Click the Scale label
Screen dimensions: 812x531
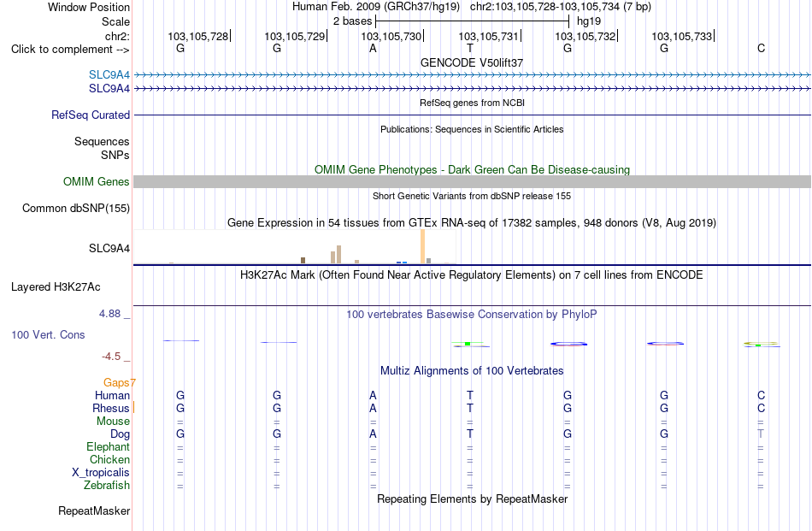(x=116, y=21)
